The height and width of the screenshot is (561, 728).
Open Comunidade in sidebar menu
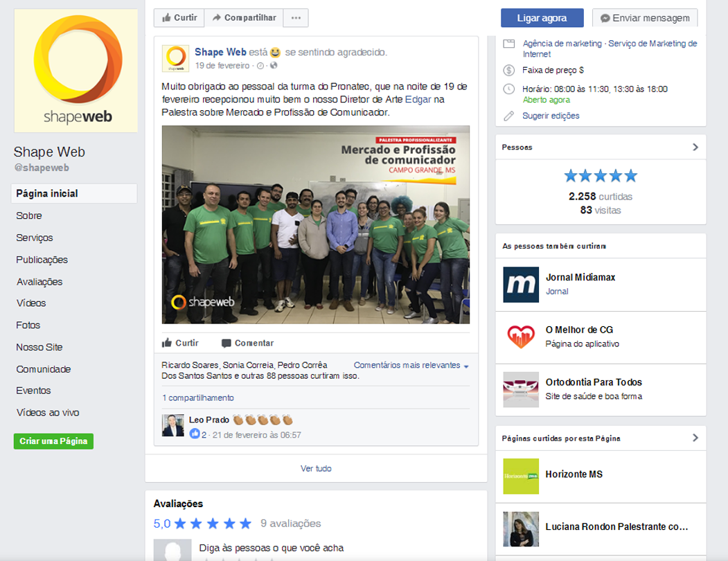(x=43, y=369)
